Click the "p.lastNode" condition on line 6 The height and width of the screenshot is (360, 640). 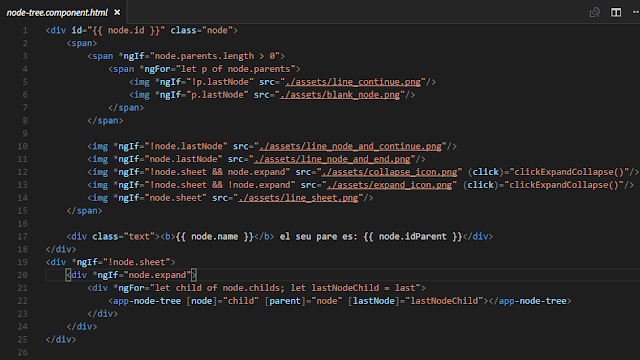point(220,95)
